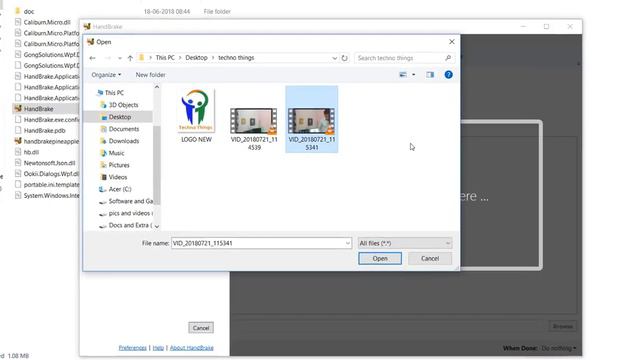Click the magnifier icon in the search box

pos(448,58)
